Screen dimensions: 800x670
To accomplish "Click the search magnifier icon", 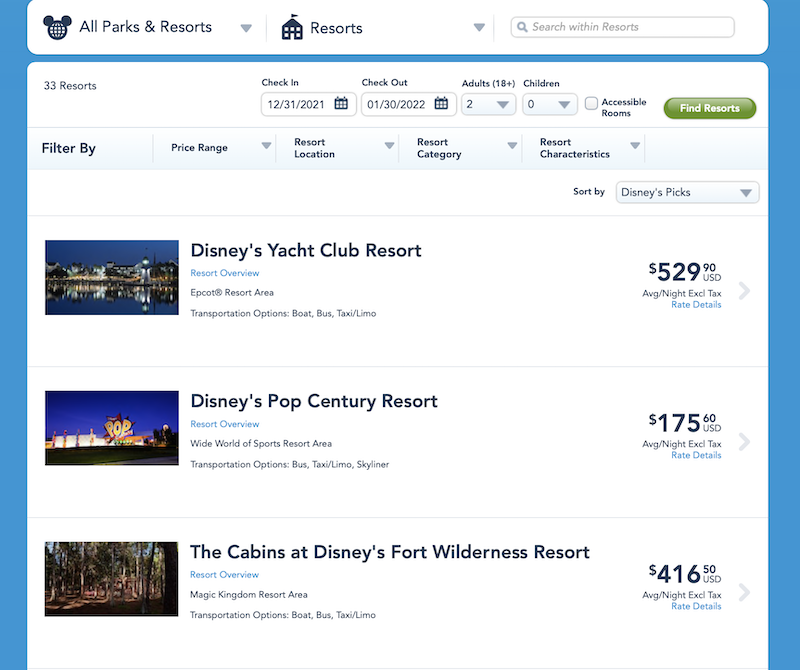I will [x=521, y=27].
